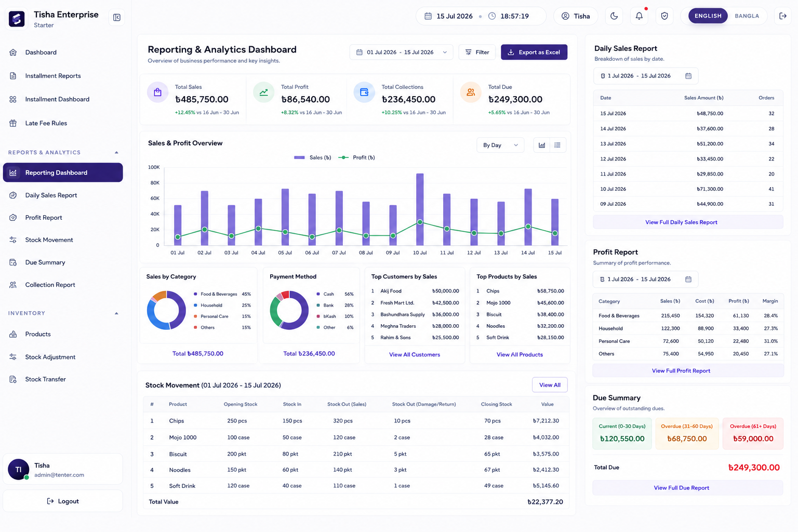This screenshot has width=798, height=532.
Task: Switch language to BANGLA
Action: [x=747, y=16]
